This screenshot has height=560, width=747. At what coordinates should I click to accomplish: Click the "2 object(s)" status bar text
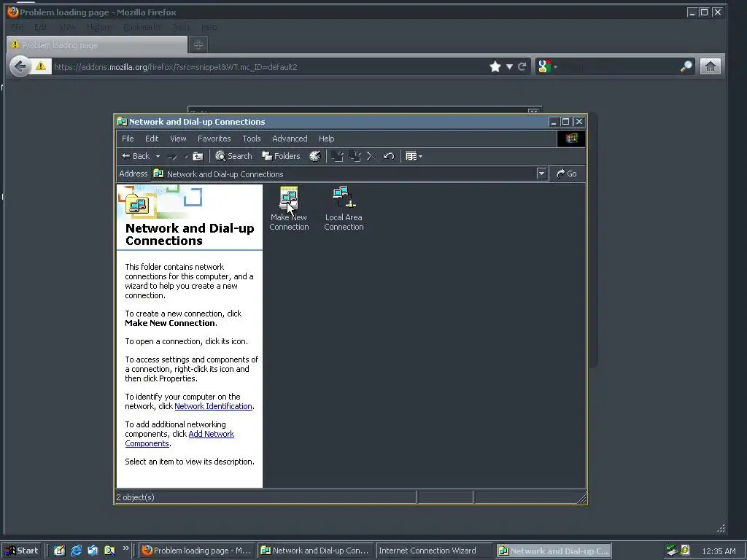135,497
